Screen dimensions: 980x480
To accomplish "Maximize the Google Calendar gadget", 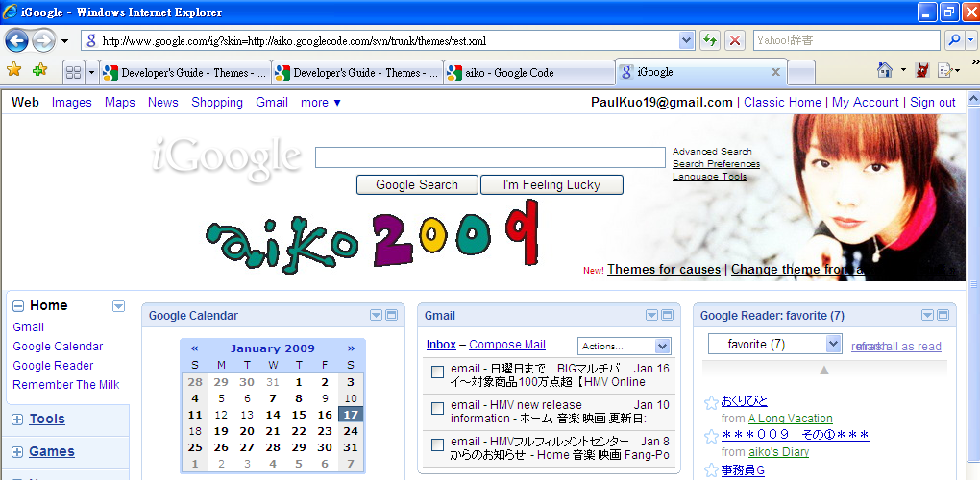I will pos(391,315).
